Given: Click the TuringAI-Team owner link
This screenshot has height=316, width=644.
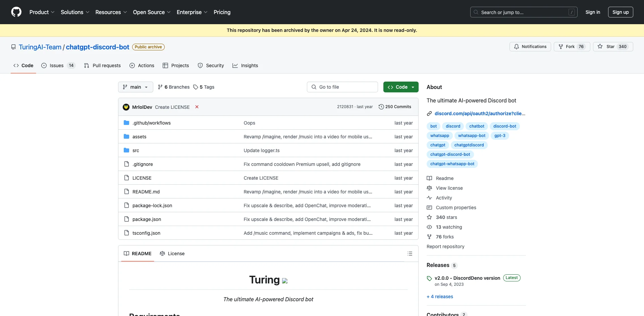Looking at the screenshot, I should point(40,47).
